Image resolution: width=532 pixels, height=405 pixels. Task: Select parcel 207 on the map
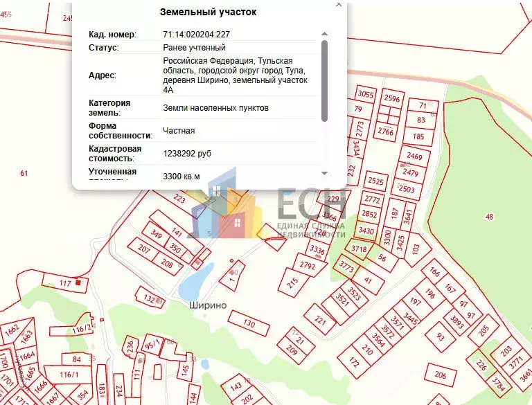(144, 249)
